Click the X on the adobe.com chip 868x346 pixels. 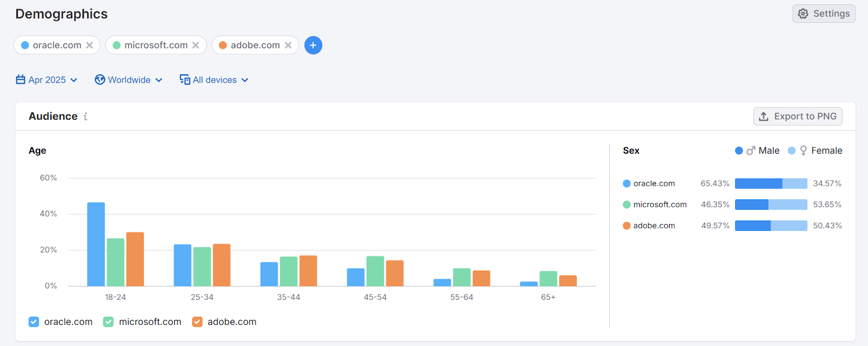(288, 45)
